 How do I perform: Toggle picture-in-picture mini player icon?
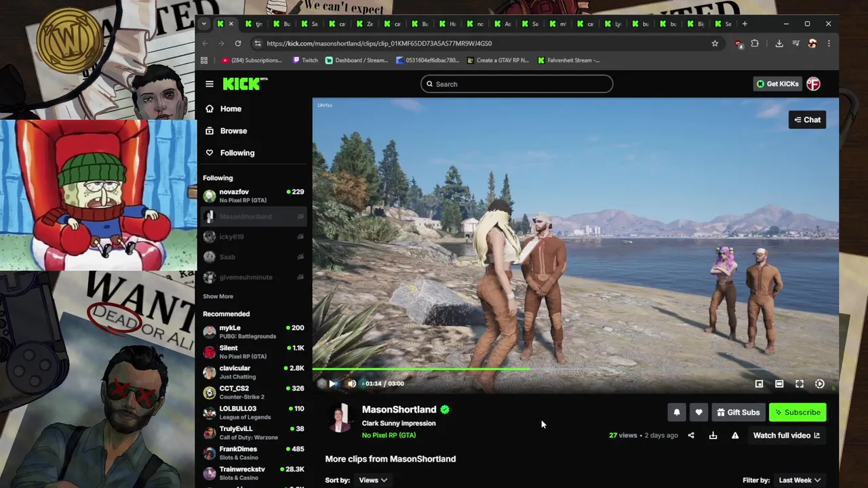[x=759, y=384]
